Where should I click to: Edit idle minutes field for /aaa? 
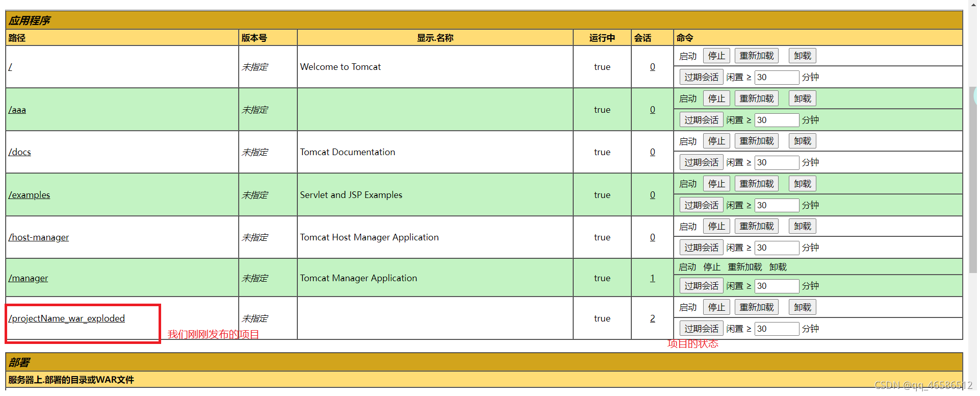coord(777,120)
